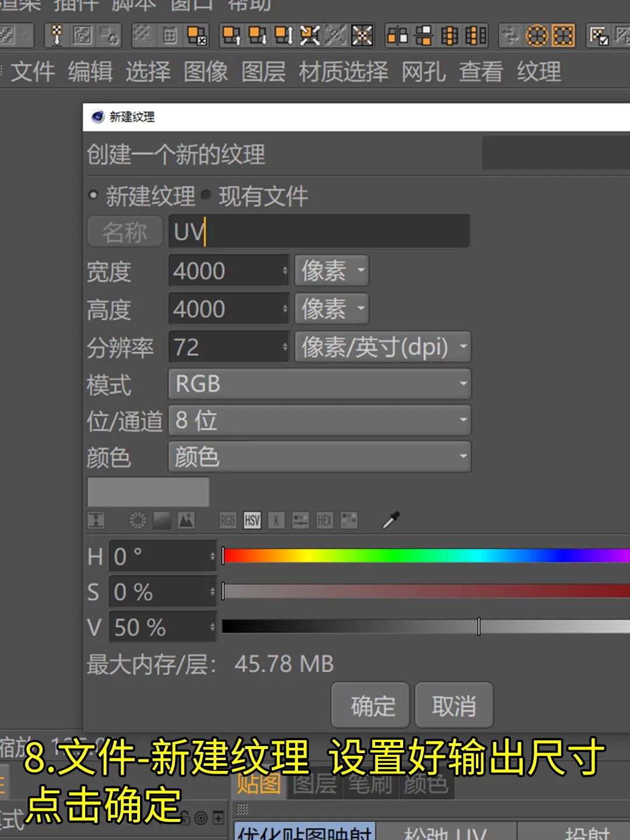The width and height of the screenshot is (630, 840).
Task: Toggle the UV mesh display icon in toolbar
Action: (x=563, y=36)
